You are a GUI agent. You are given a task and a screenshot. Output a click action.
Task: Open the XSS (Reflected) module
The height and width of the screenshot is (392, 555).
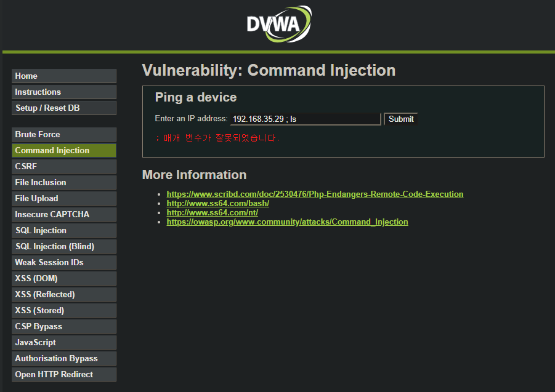64,294
